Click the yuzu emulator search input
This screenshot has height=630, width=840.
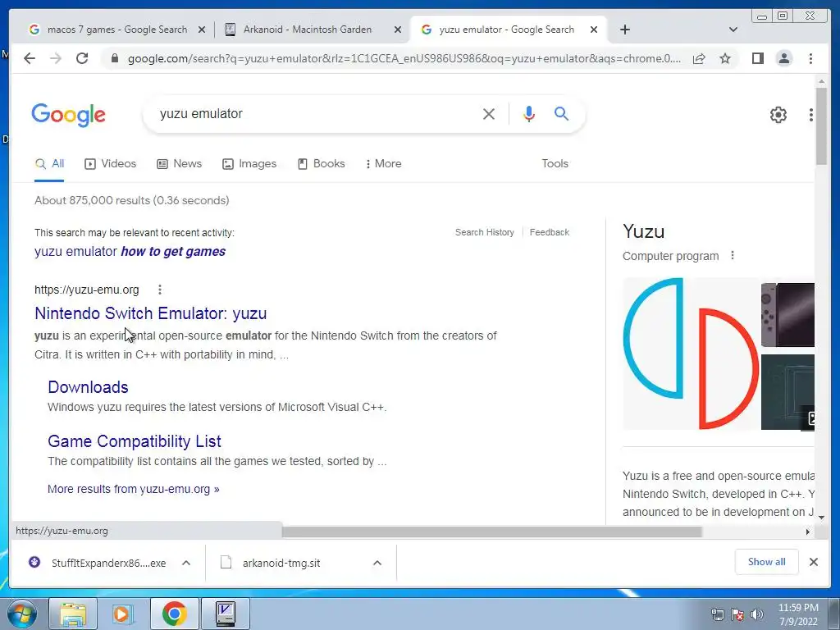tap(316, 113)
